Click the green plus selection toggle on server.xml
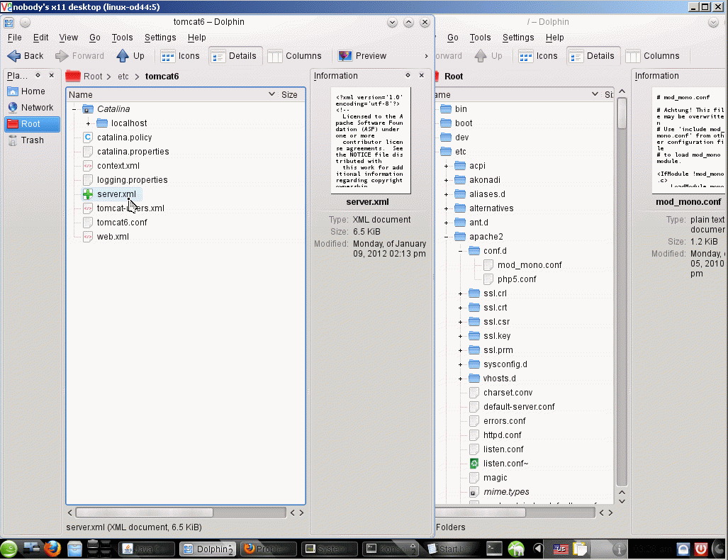Image resolution: width=728 pixels, height=560 pixels. pyautogui.click(x=88, y=194)
